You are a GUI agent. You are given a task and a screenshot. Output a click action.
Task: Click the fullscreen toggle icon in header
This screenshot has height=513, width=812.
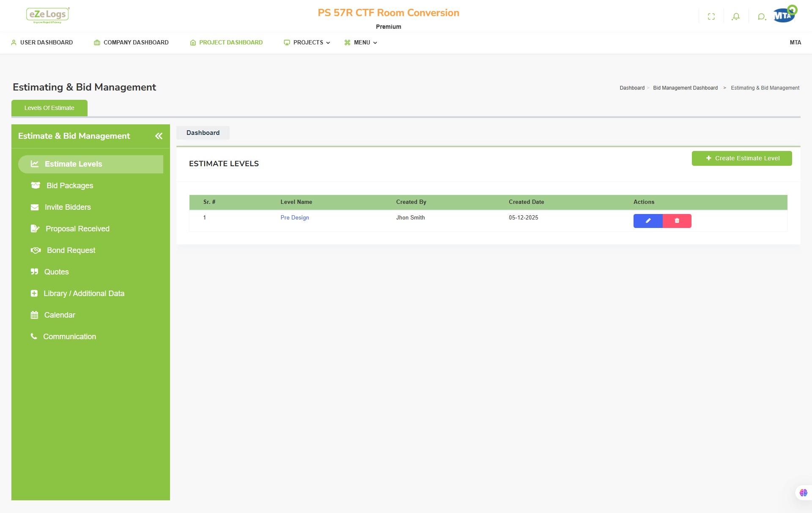coord(711,16)
